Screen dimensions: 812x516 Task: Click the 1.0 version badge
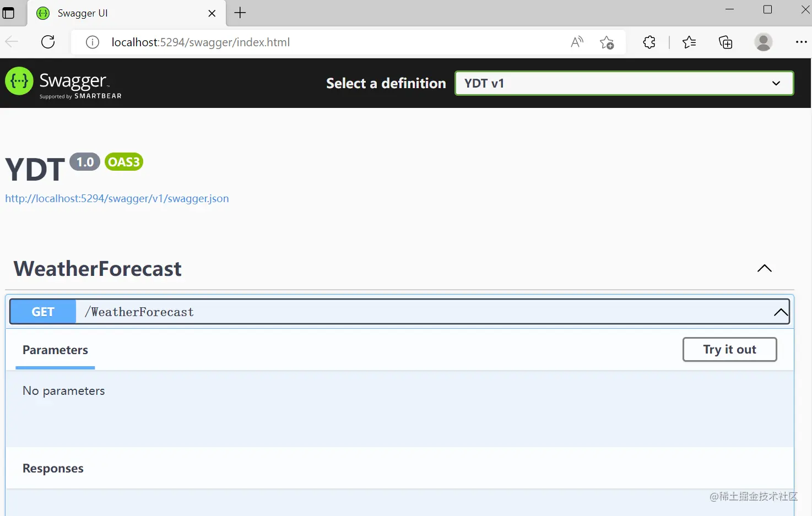(85, 162)
